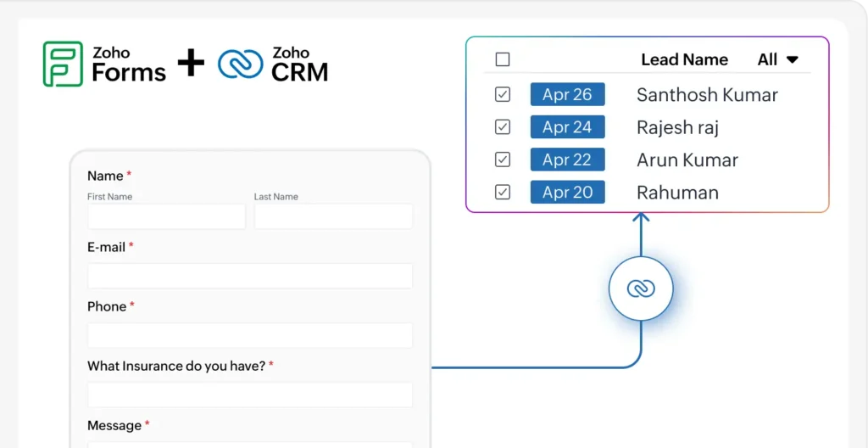Screen dimensions: 868x448
Task: Uncheck the Rahuman row checkbox
Action: [503, 193]
